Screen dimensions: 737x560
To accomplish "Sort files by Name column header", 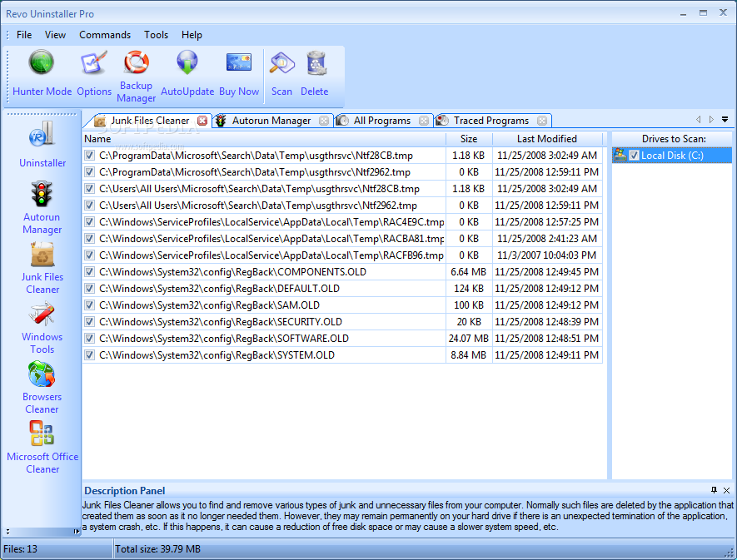I will pyautogui.click(x=264, y=139).
